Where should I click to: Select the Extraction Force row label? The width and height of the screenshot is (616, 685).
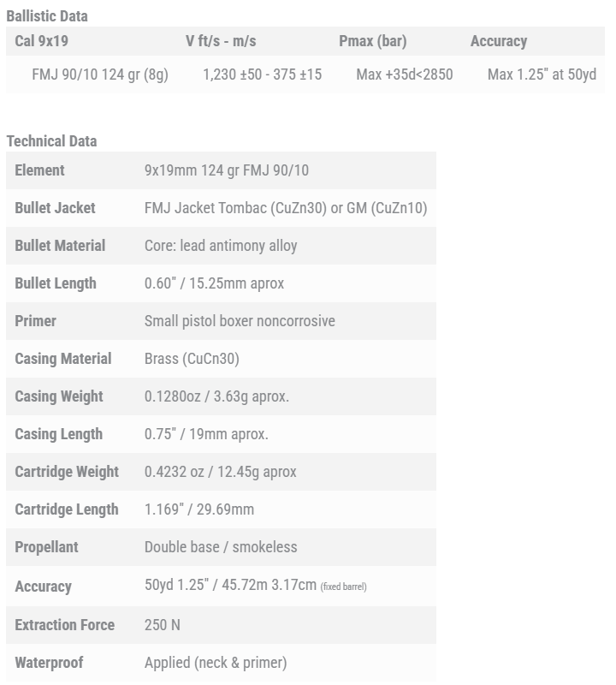click(64, 625)
